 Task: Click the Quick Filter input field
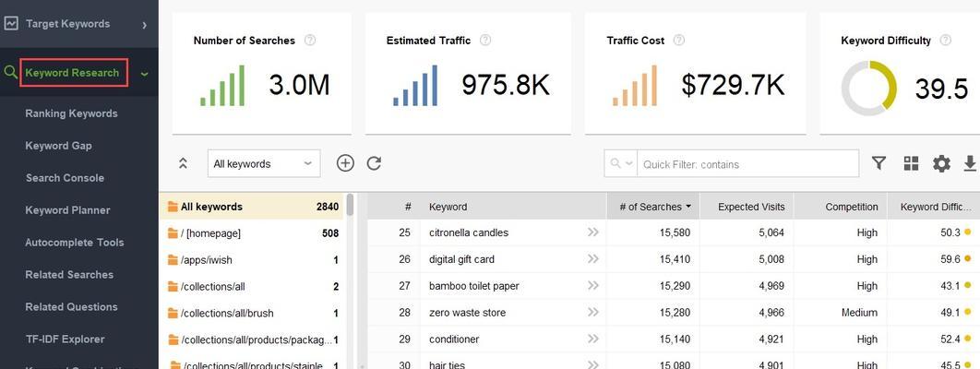(747, 163)
